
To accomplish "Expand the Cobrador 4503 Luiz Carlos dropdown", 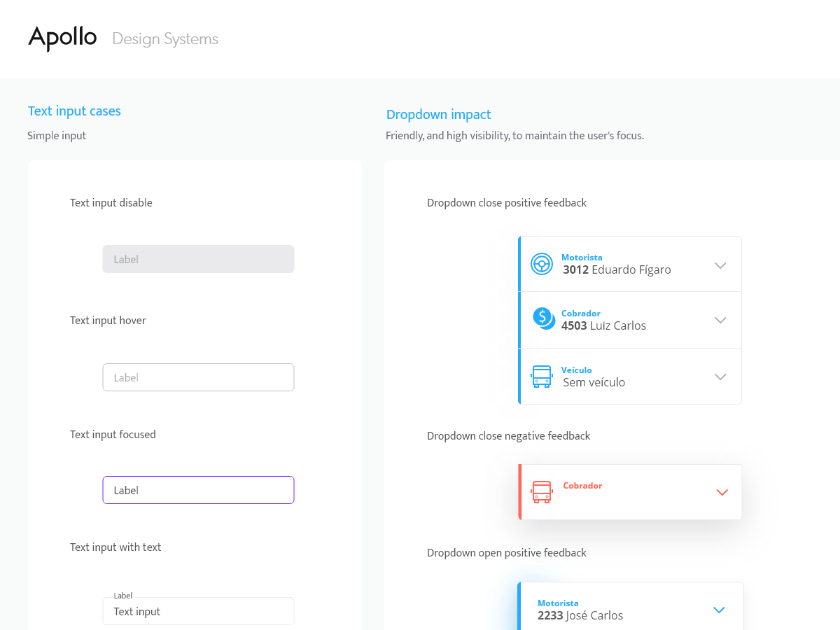I will click(x=720, y=320).
